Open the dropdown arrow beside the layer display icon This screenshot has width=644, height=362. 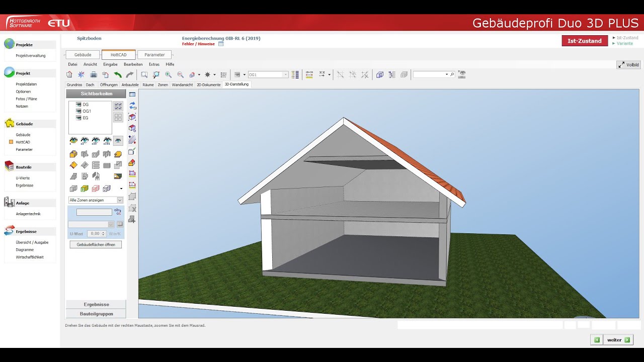[x=244, y=74]
